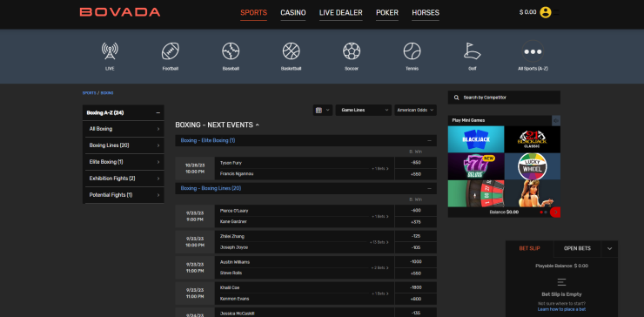This screenshot has height=317, width=644.
Task: Show +1 Bets for Fury vs Ngannou
Action: pos(380,169)
